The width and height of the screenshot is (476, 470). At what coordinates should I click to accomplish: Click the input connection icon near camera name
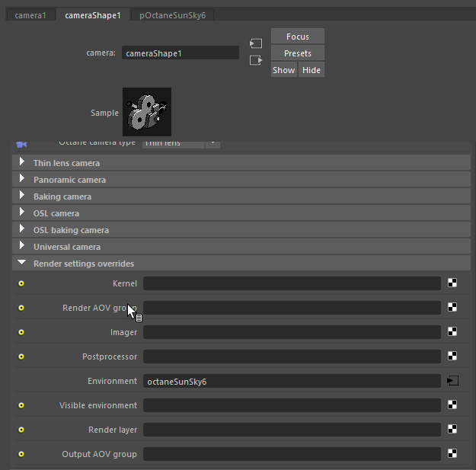click(256, 44)
